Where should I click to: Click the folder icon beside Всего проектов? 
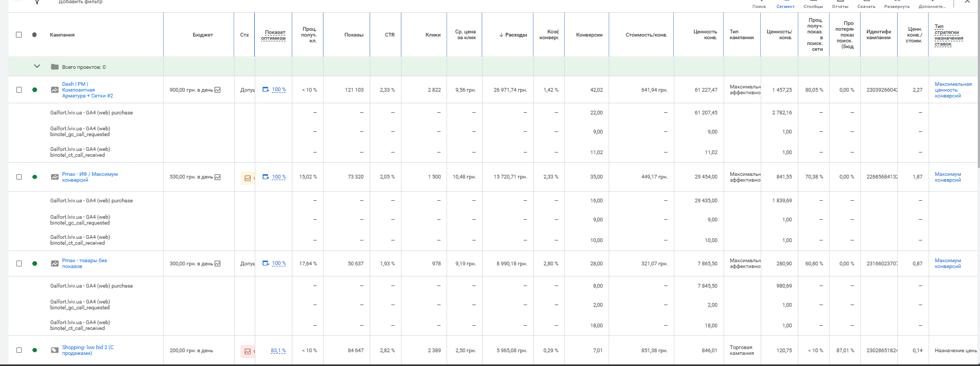pyautogui.click(x=55, y=67)
